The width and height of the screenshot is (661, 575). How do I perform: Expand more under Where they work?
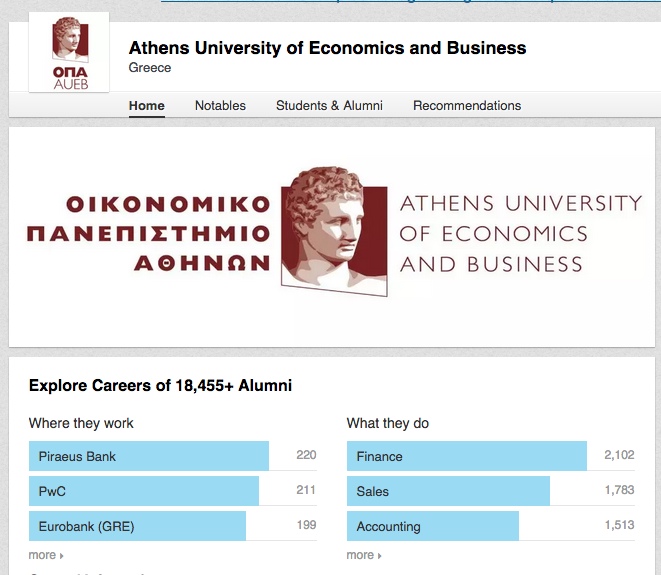(45, 555)
